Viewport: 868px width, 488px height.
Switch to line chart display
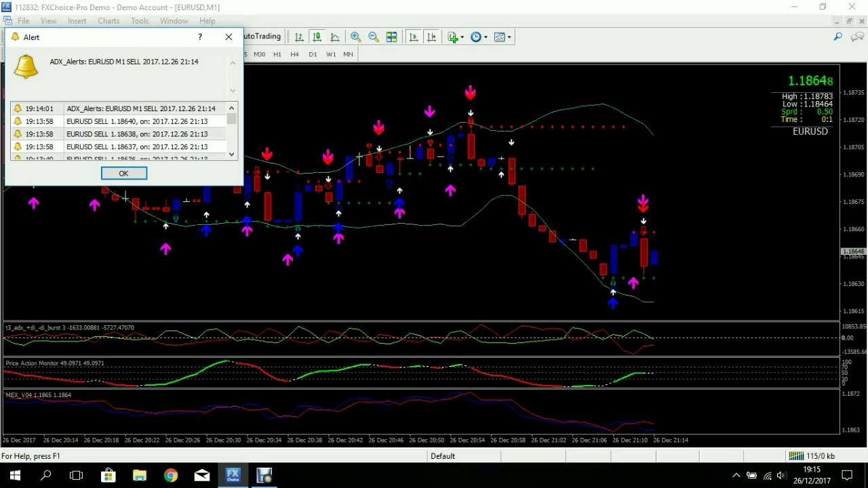pyautogui.click(x=335, y=37)
